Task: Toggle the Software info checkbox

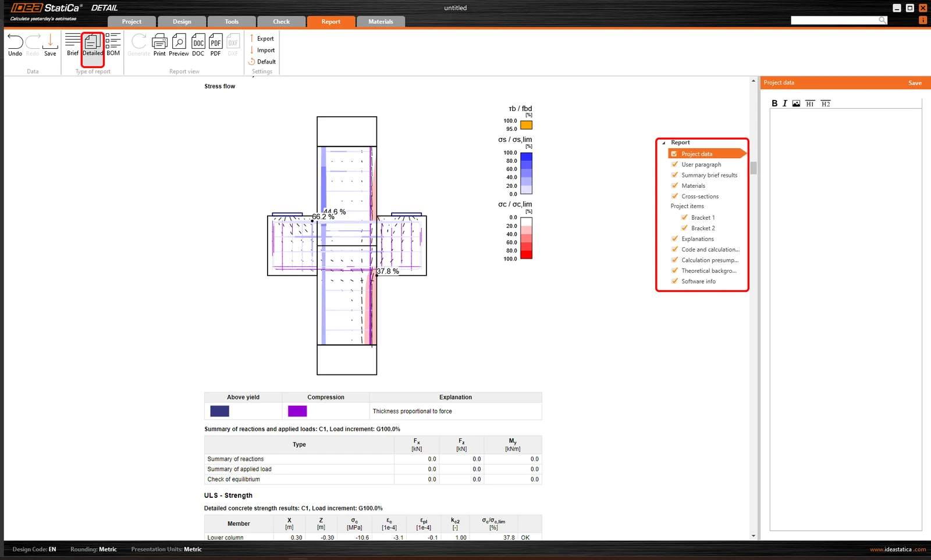Action: pyautogui.click(x=674, y=281)
